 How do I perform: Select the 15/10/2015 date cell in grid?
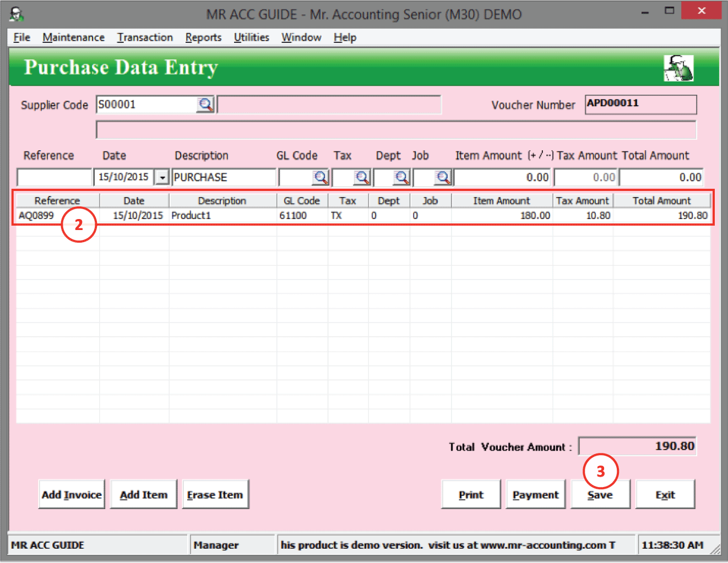point(134,215)
